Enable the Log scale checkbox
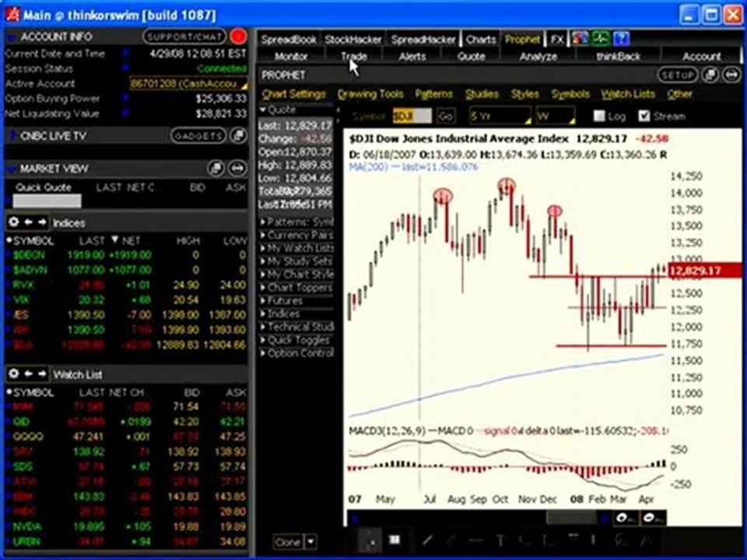747x560 pixels. [x=599, y=116]
